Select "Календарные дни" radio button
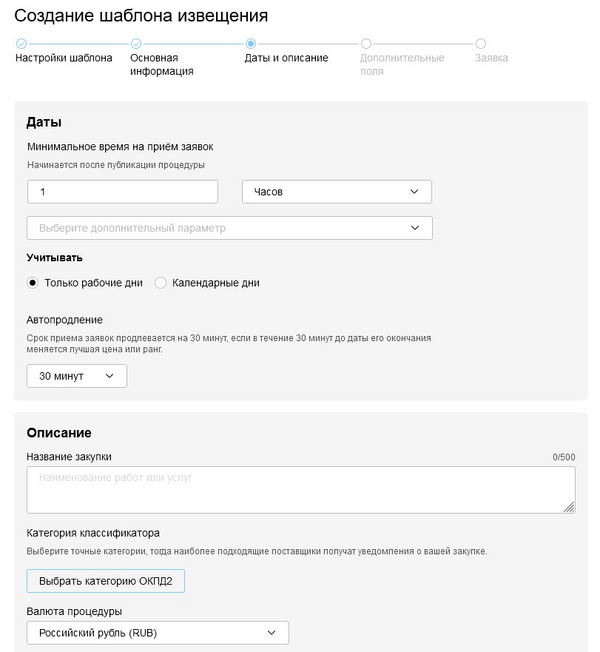 160,283
